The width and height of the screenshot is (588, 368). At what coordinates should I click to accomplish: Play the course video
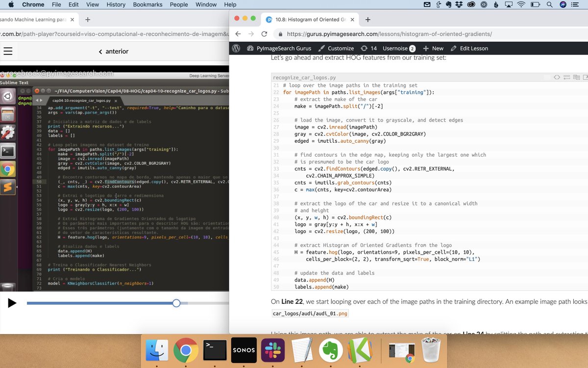(12, 303)
